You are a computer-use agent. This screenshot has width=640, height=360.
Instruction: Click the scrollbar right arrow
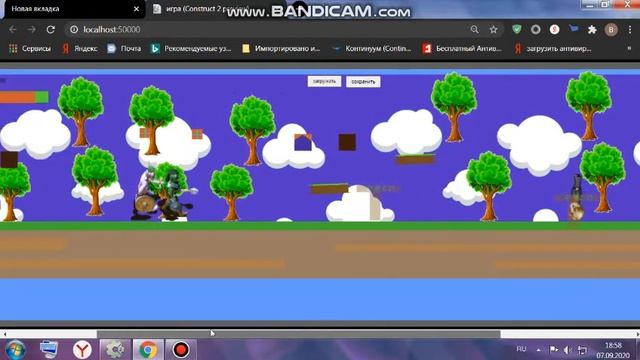coord(637,334)
